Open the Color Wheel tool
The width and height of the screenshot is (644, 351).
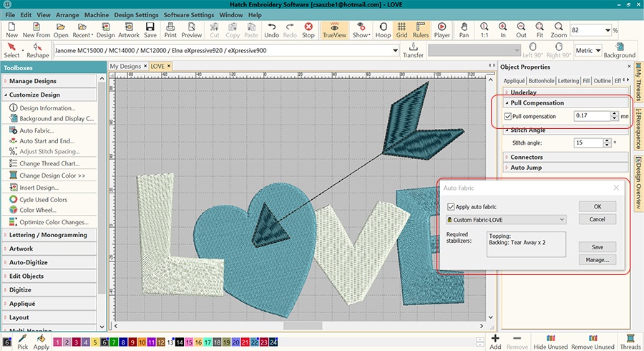coord(37,210)
